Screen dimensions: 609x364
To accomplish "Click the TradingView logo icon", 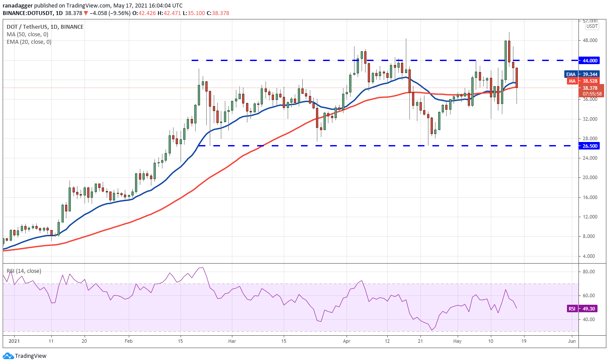I will pos(8,356).
